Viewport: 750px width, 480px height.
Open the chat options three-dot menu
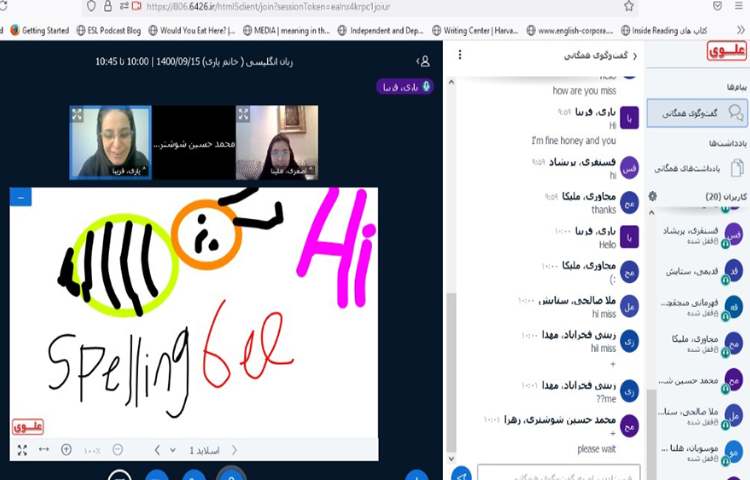pos(460,55)
